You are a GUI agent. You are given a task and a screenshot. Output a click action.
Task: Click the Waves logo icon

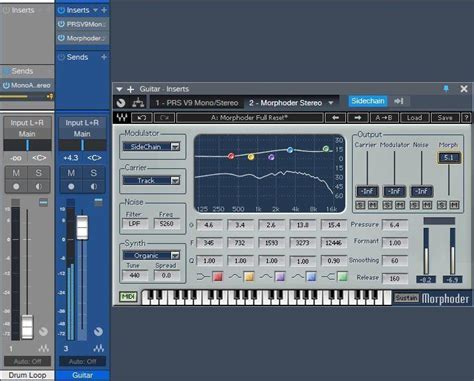(x=122, y=117)
